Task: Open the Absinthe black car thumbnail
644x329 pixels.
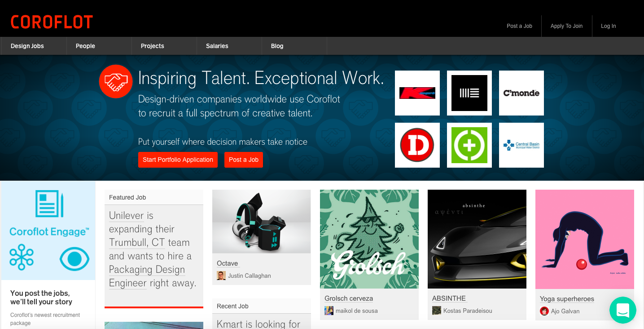Action: (477, 239)
